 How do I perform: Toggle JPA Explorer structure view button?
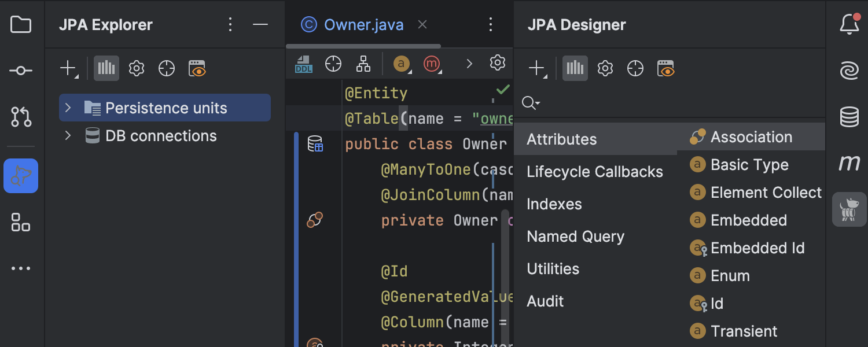pos(106,68)
